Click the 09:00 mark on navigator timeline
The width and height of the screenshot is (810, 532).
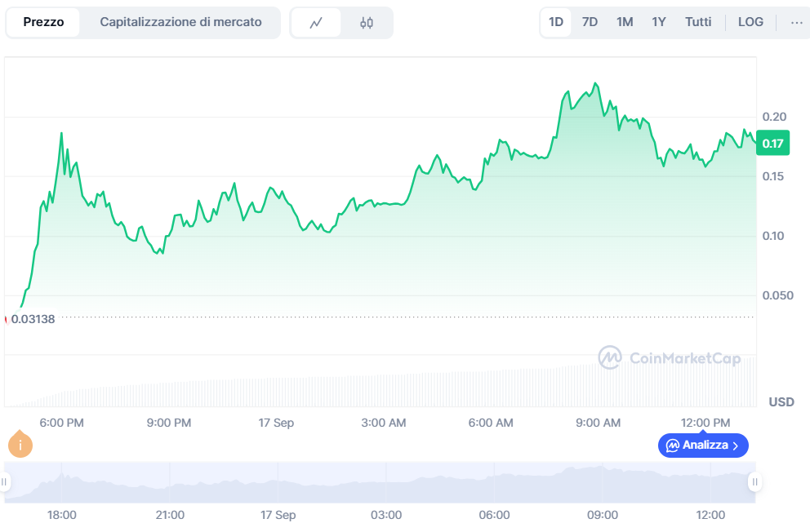tap(603, 515)
